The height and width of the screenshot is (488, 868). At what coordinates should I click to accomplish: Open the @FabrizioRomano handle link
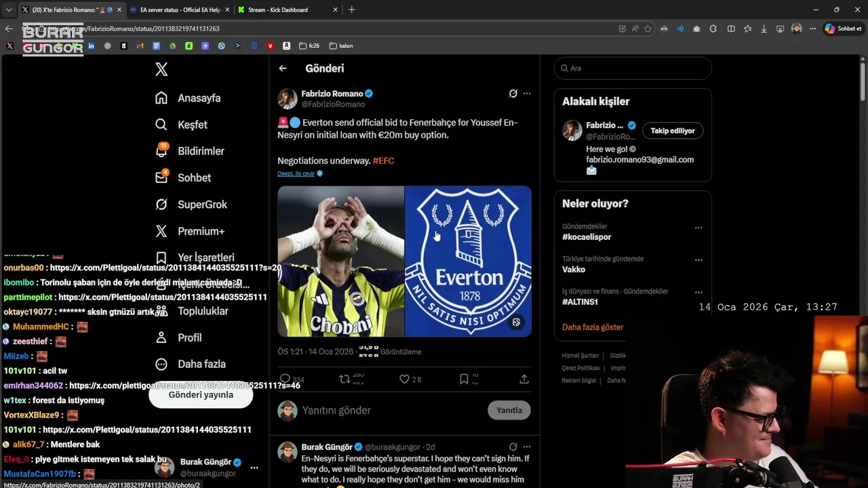click(333, 104)
